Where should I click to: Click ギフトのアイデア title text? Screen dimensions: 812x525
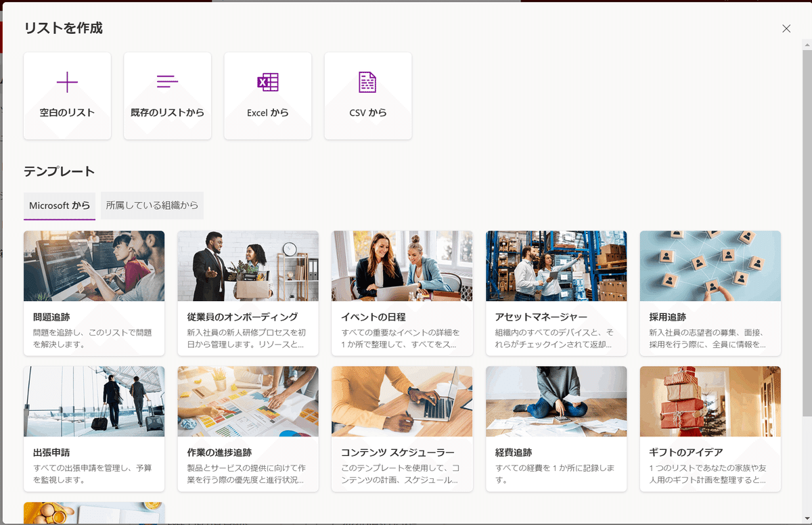click(x=686, y=453)
